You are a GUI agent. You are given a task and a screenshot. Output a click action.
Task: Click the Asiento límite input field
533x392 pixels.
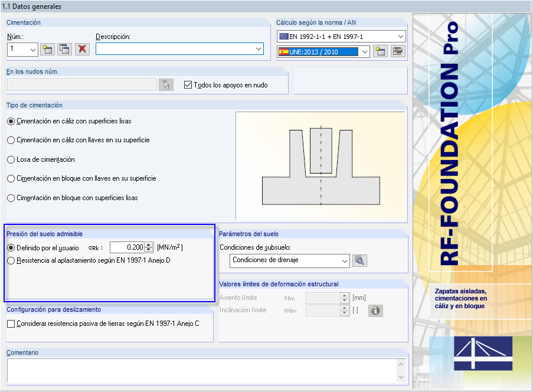pos(323,298)
